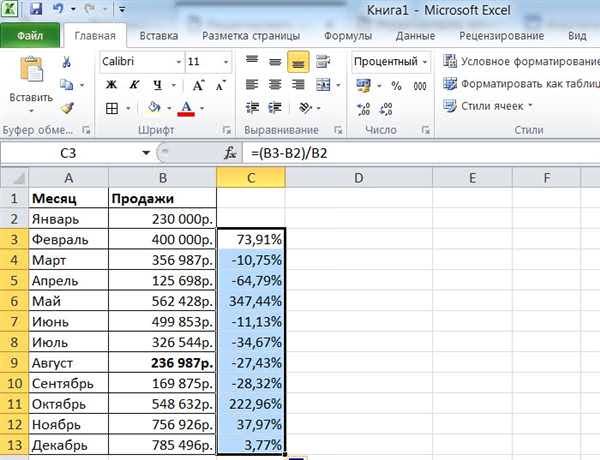Apply accounting number format icon
Image resolution: width=600 pixels, height=460 pixels.
pyautogui.click(x=363, y=85)
